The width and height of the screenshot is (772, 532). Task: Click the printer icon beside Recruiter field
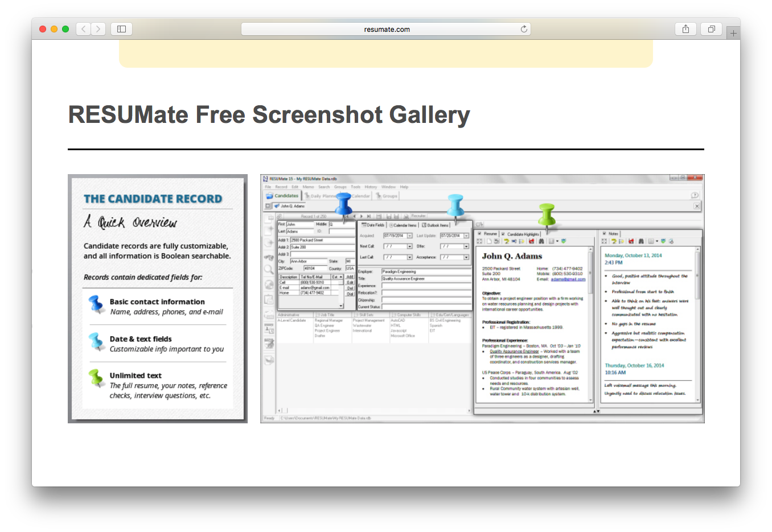click(x=406, y=216)
